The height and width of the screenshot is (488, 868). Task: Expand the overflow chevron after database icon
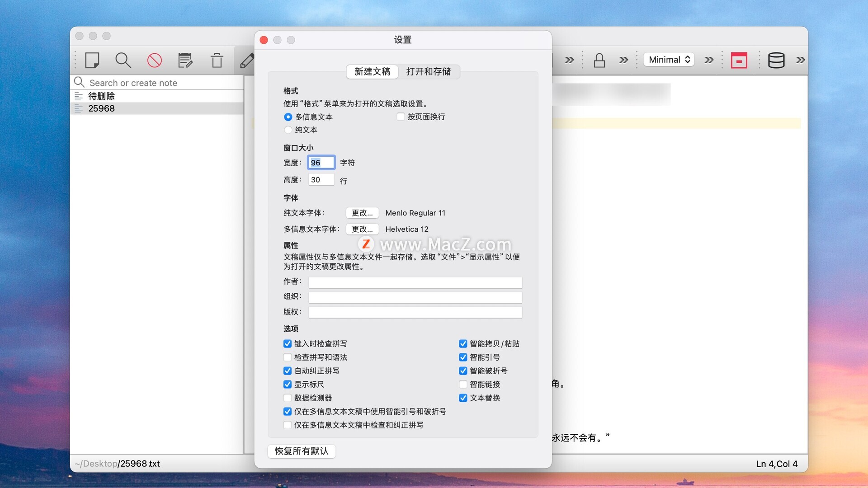click(801, 60)
